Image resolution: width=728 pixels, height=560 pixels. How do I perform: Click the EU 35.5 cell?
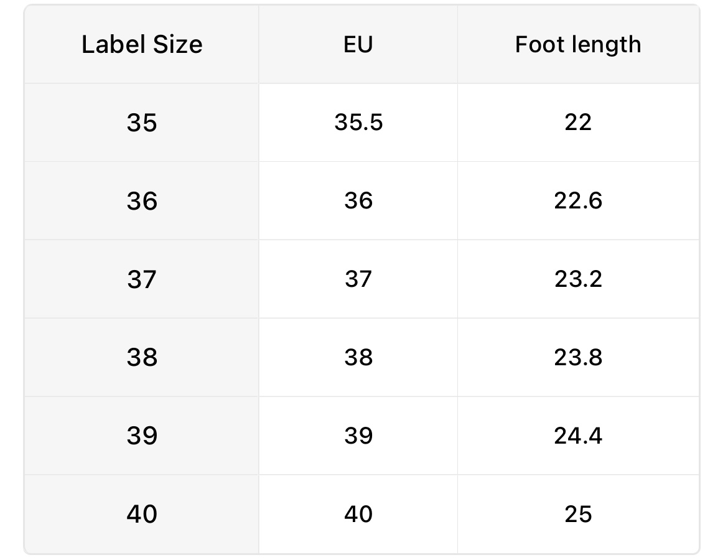tap(358, 123)
